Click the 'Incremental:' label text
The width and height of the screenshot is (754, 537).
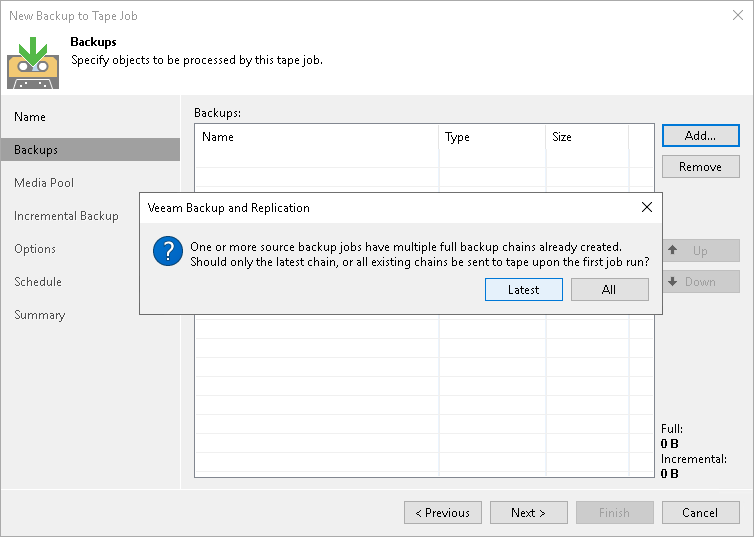[x=694, y=459]
